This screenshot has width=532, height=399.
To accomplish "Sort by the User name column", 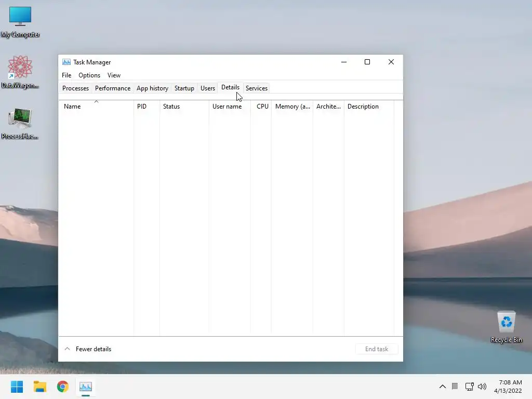I will pyautogui.click(x=230, y=107).
